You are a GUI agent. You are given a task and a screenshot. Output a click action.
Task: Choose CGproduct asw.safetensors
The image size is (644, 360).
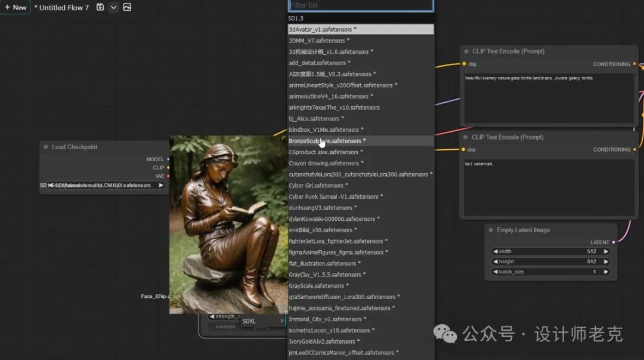[x=361, y=152]
